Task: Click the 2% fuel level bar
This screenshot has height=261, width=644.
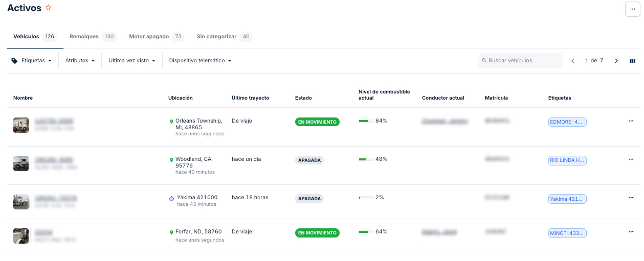Action: coord(366,198)
